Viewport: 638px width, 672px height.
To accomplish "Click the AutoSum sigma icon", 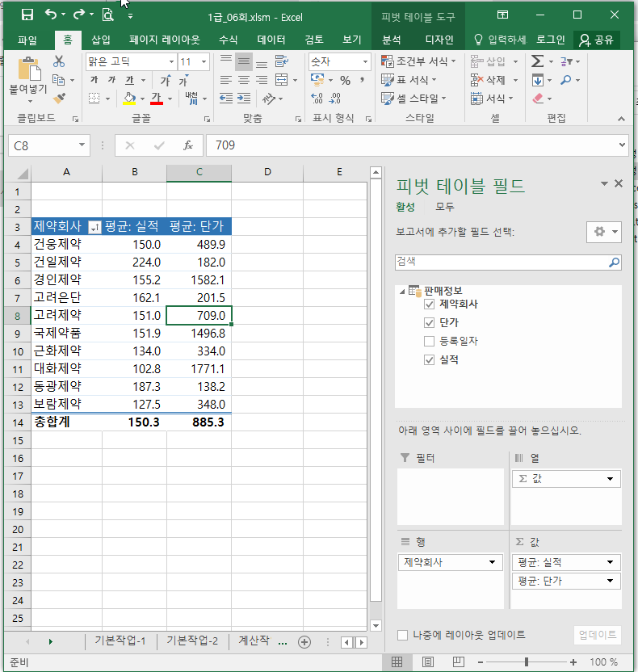I will 537,61.
